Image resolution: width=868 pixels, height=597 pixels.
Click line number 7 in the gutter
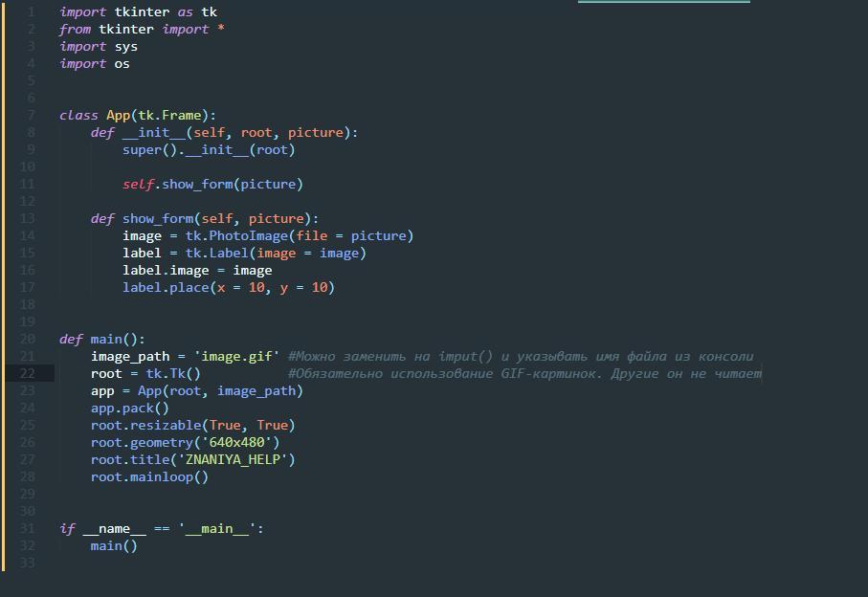click(31, 115)
